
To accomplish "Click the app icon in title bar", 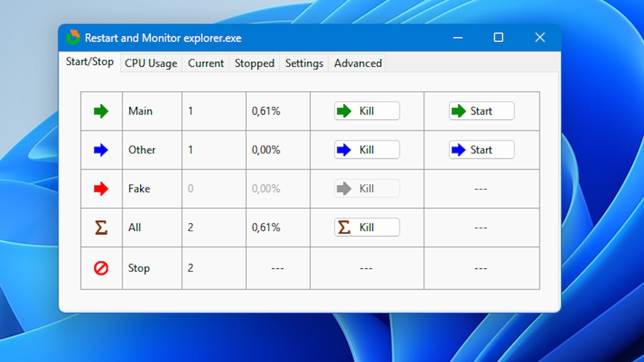I will 73,38.
